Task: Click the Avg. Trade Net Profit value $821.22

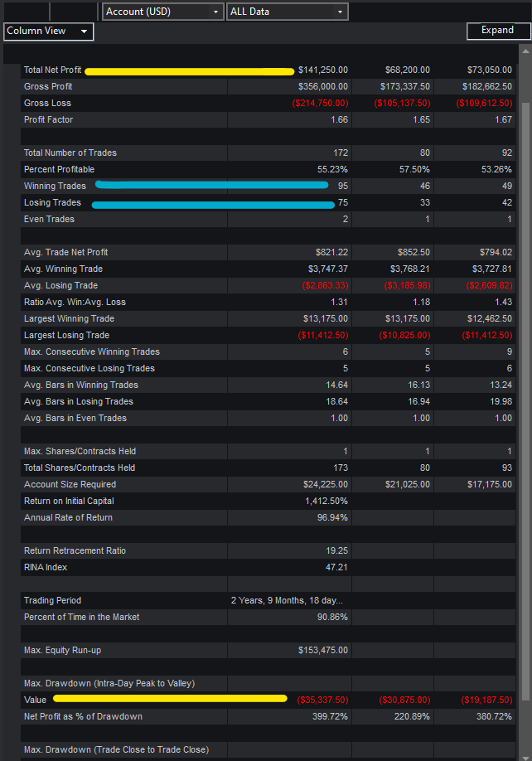Action: pos(331,253)
